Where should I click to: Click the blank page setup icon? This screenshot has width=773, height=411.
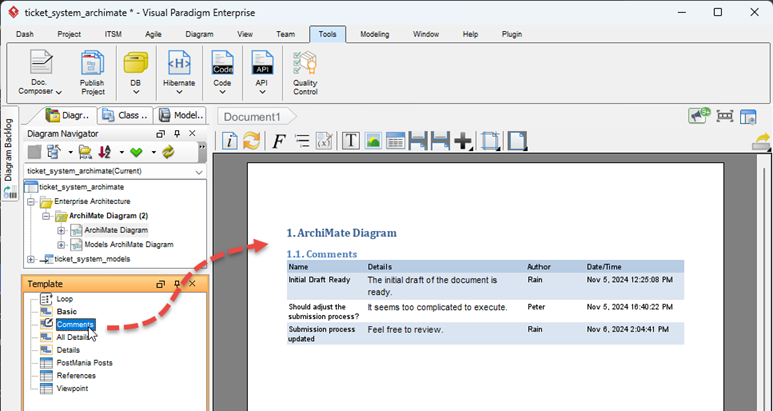pyautogui.click(x=517, y=141)
